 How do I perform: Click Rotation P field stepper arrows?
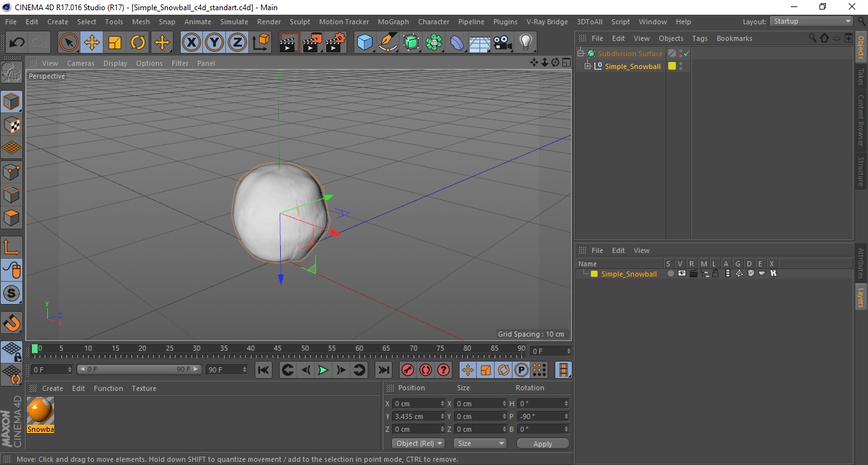[566, 416]
